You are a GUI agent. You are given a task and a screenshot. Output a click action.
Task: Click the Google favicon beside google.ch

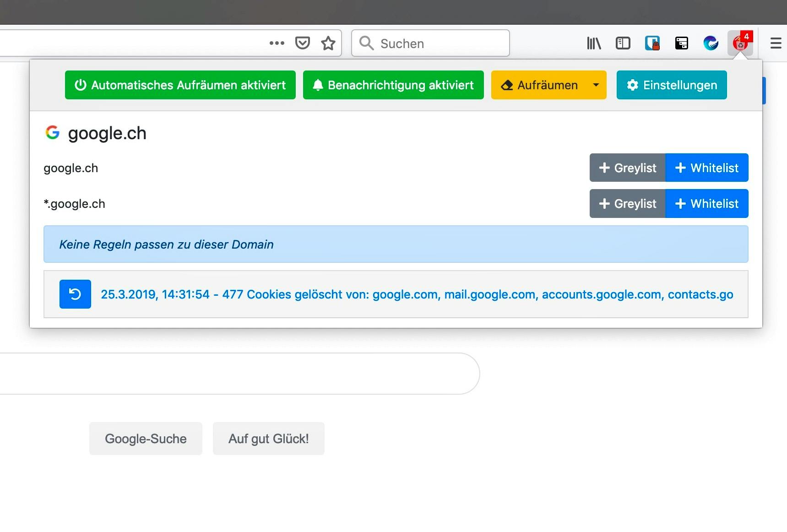53,133
